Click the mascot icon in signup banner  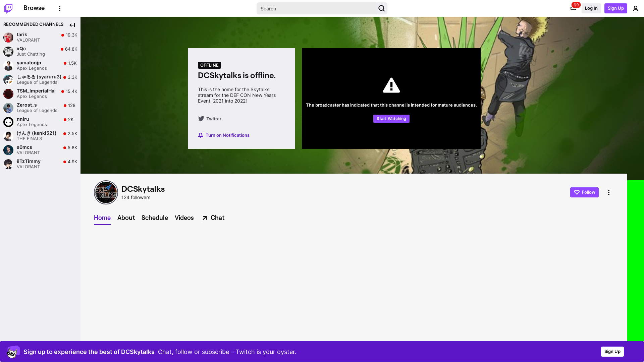[x=13, y=352]
